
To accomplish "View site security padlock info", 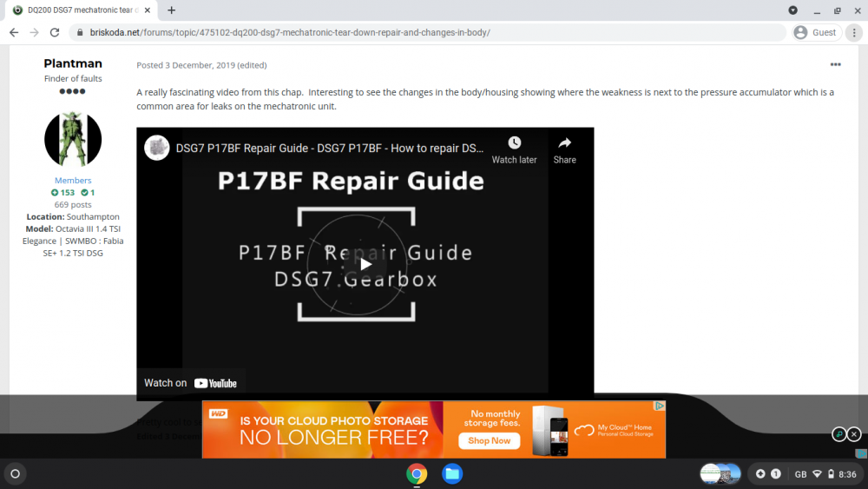I will coord(80,33).
